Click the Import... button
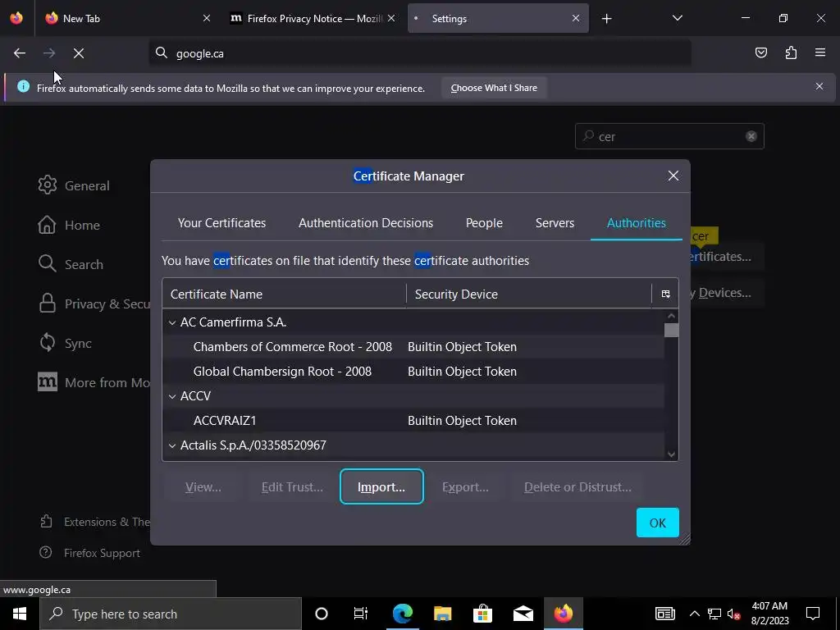 (381, 487)
